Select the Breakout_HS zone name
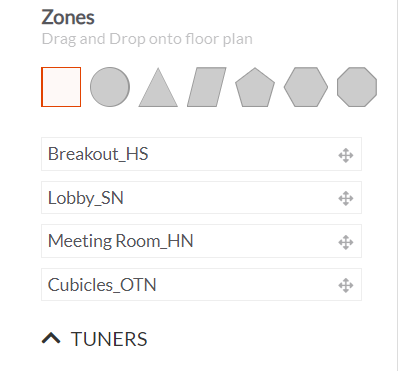The image size is (401, 371). click(x=98, y=154)
